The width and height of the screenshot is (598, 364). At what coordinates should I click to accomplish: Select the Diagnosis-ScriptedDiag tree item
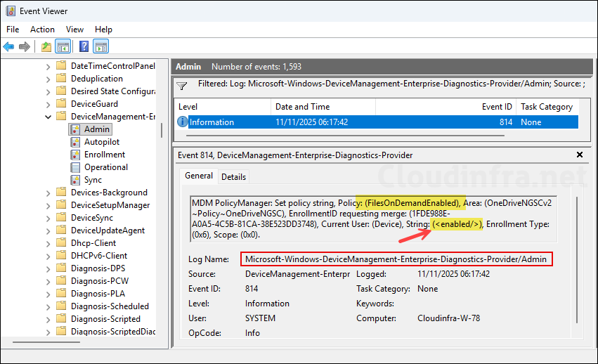113,331
